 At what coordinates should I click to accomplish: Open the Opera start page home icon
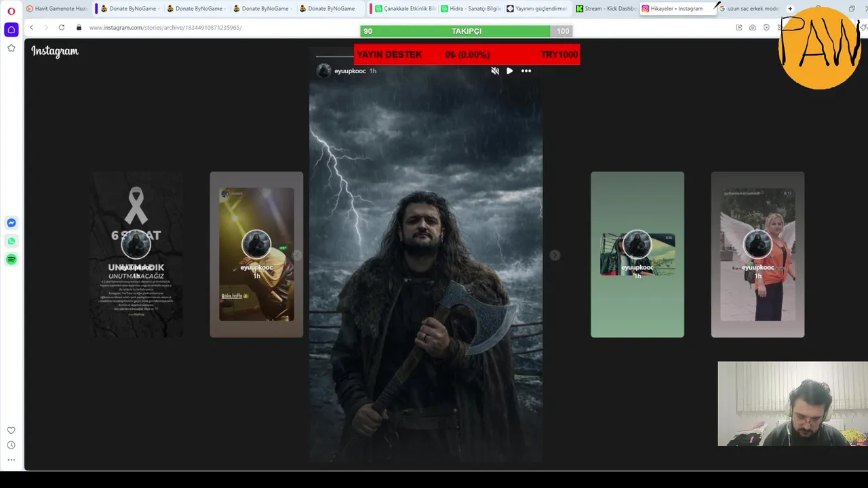11,30
